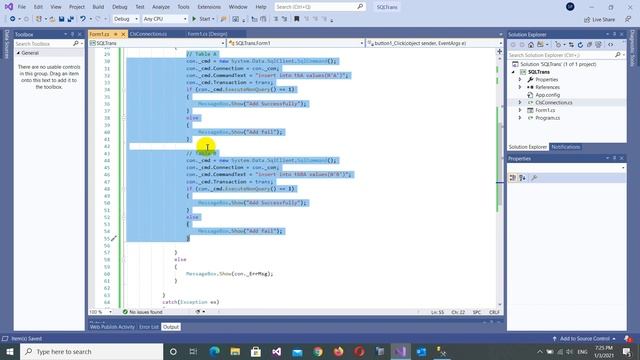Click the View Code icon in Solution Explorer

click(x=611, y=44)
